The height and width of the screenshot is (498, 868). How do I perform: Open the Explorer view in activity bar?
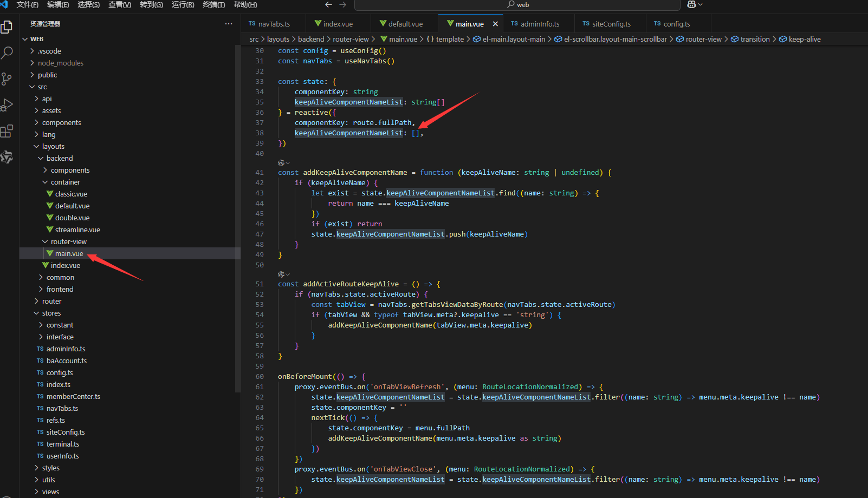[7, 27]
